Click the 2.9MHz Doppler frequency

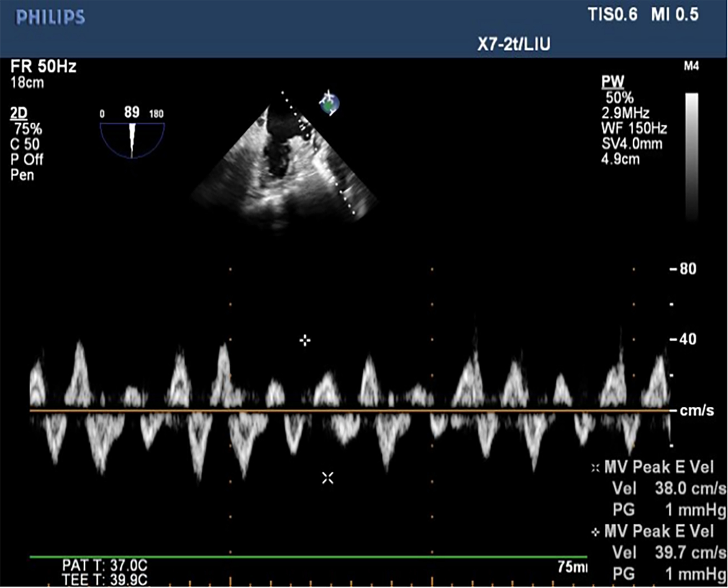click(x=625, y=113)
